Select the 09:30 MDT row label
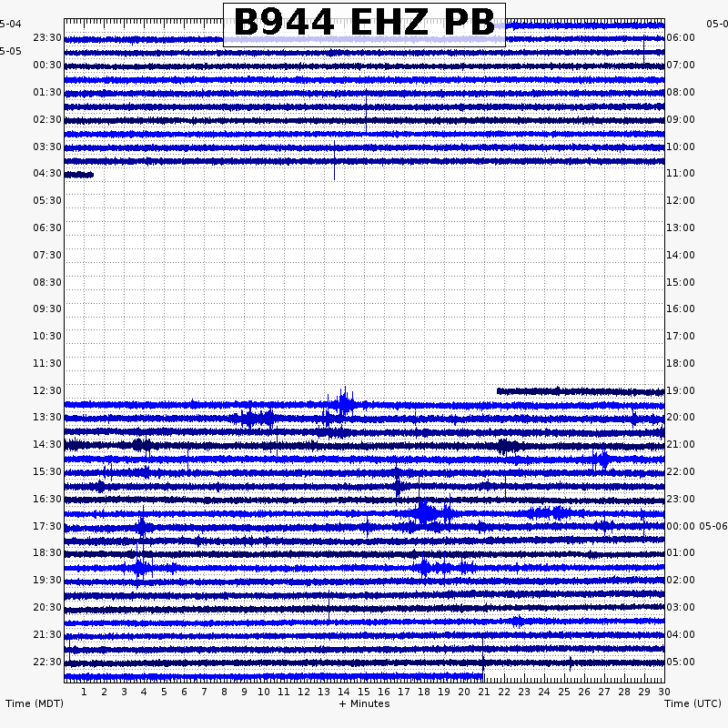The image size is (728, 728). click(x=47, y=308)
